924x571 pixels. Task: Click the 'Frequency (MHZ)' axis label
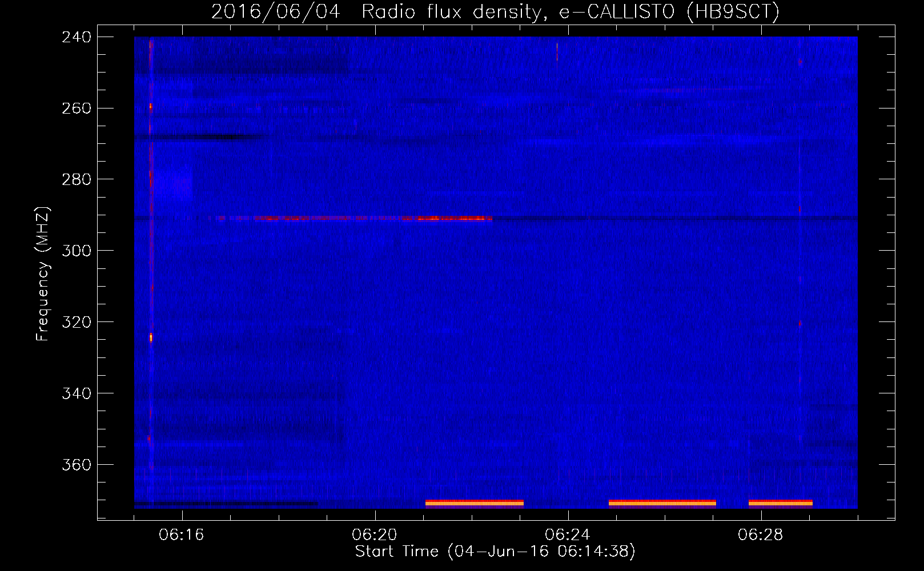[43, 274]
